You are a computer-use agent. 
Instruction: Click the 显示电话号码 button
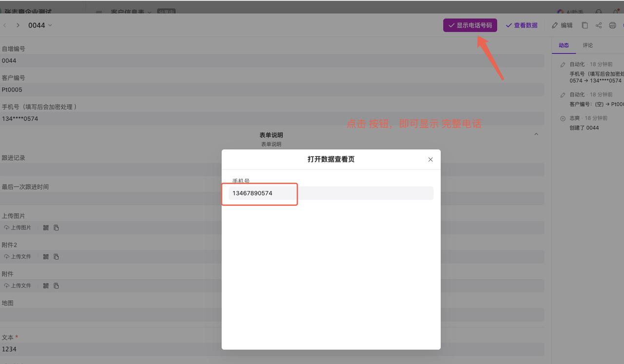point(470,25)
